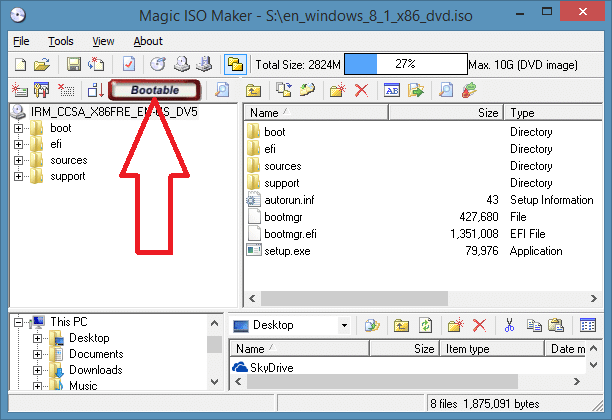Create new folder in local browser
This screenshot has height=420, width=612.
tap(456, 325)
